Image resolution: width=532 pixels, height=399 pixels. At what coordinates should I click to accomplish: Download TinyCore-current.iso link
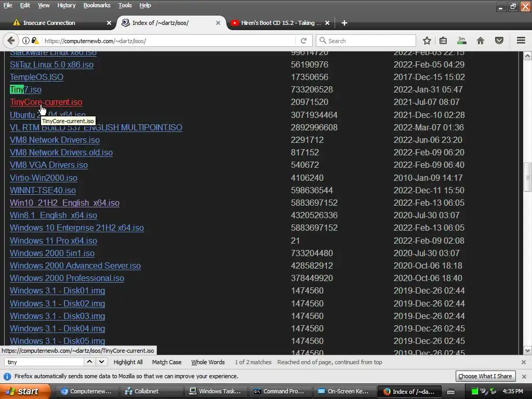click(x=46, y=102)
